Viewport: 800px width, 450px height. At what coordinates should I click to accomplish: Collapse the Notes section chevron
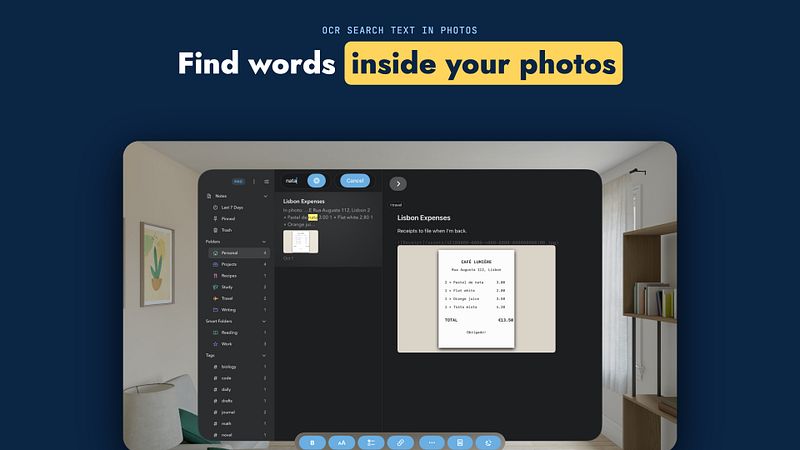coord(265,196)
